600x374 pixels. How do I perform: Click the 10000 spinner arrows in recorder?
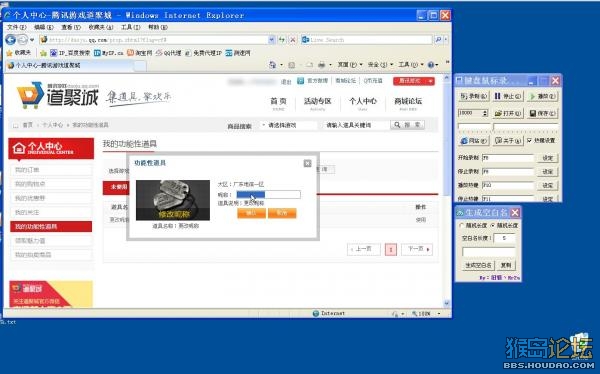(485, 113)
